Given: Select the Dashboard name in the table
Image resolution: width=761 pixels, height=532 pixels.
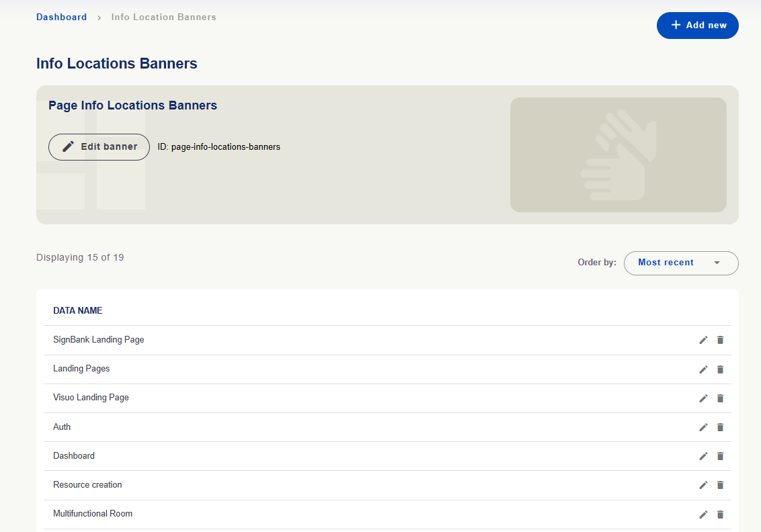Looking at the screenshot, I should 74,456.
